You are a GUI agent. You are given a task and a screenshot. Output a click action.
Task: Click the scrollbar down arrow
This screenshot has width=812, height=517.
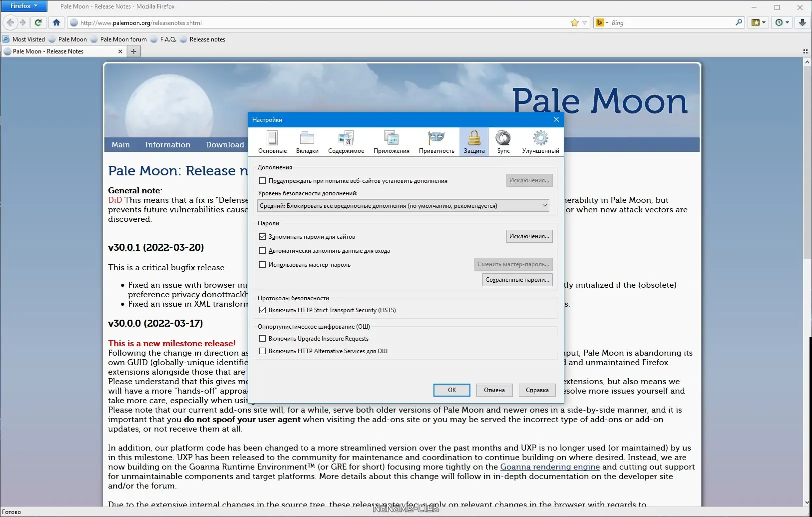[x=807, y=503]
